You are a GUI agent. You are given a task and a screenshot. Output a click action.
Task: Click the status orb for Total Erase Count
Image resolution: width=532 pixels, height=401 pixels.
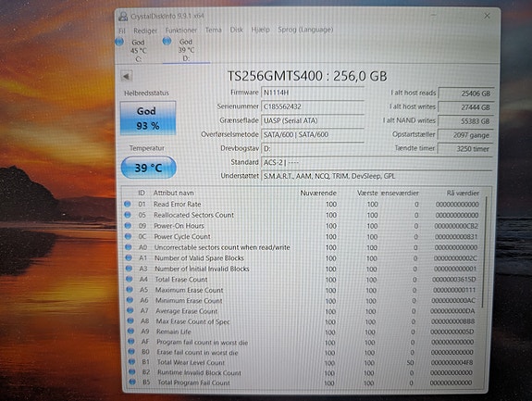tap(129, 280)
